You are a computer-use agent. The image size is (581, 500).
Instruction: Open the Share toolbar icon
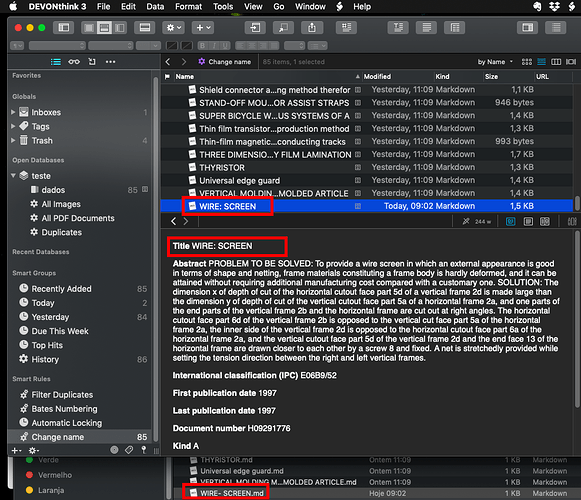click(x=312, y=28)
